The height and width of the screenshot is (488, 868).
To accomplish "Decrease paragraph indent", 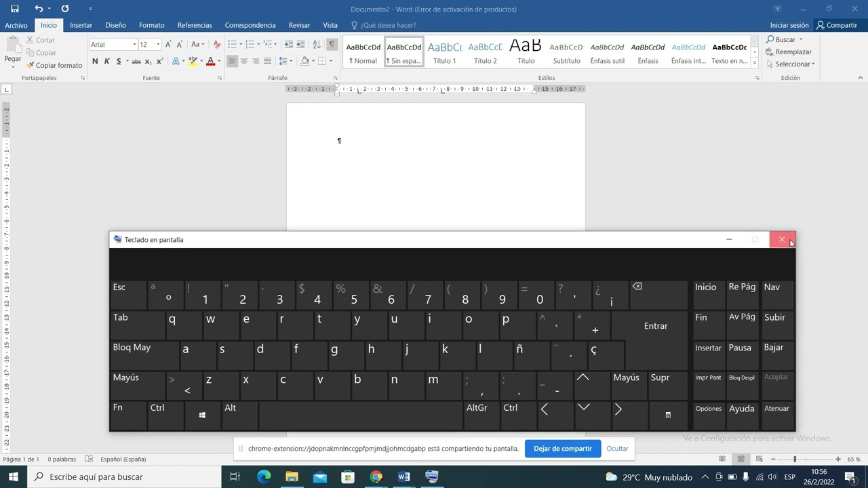I will 289,44.
